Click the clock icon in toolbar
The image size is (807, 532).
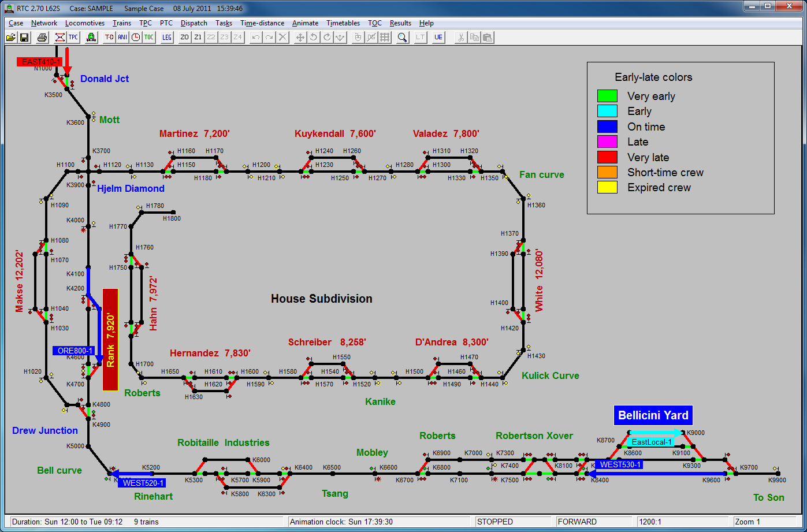pyautogui.click(x=136, y=38)
